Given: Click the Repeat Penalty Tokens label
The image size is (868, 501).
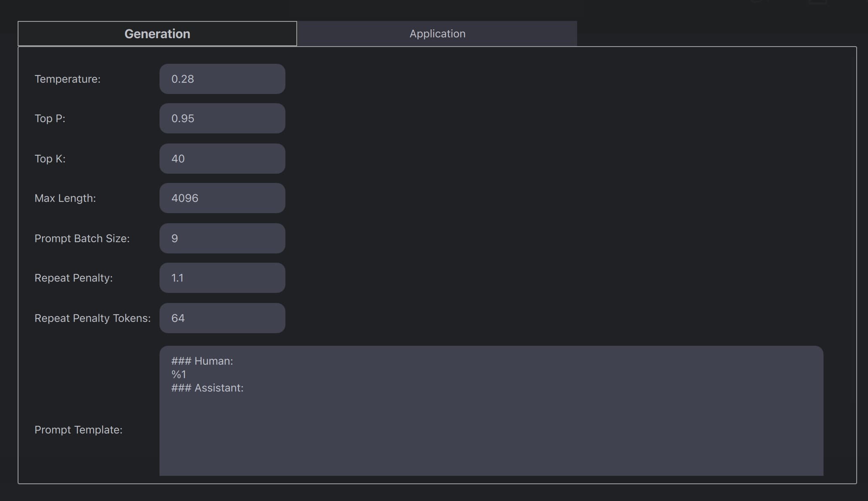Looking at the screenshot, I should 92,318.
